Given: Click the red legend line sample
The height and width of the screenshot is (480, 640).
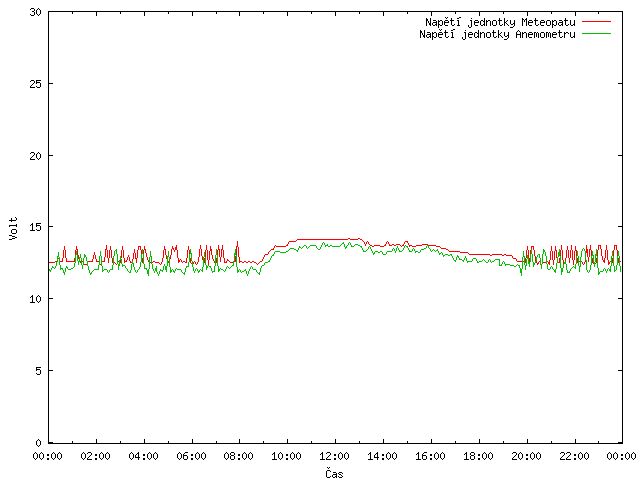Looking at the screenshot, I should (x=596, y=21).
